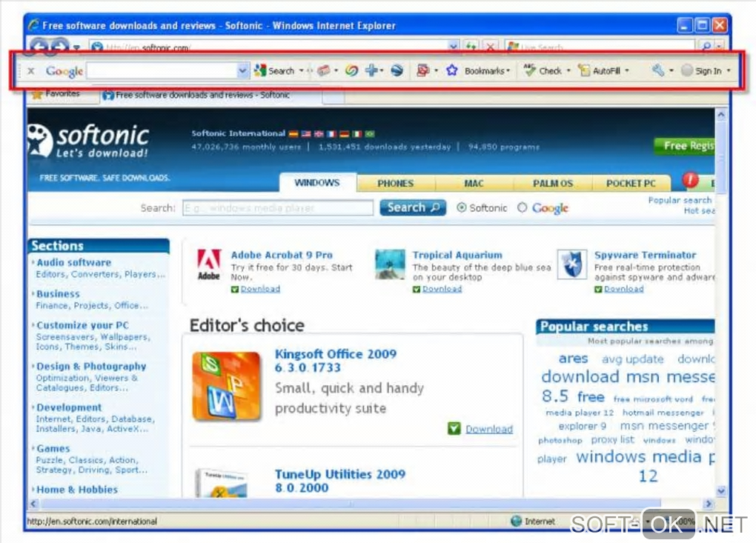The image size is (756, 543).
Task: Open the address bar dropdown arrow
Action: click(453, 47)
